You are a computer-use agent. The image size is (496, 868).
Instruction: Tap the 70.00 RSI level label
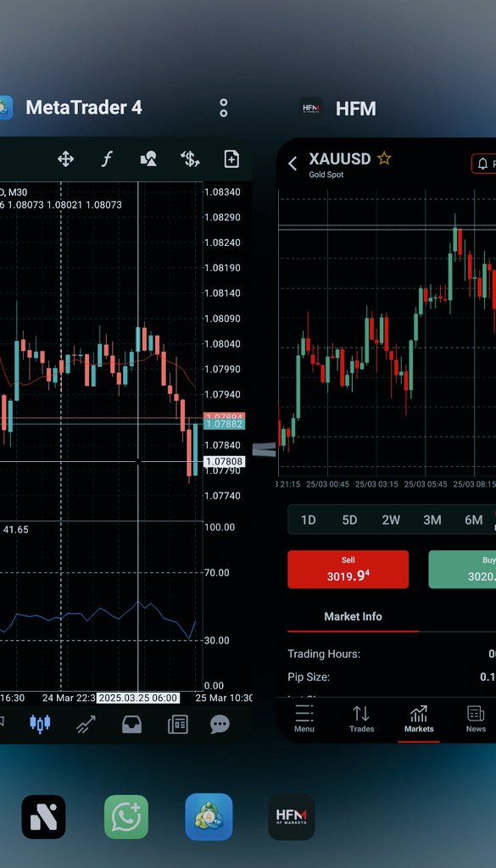[x=216, y=572]
